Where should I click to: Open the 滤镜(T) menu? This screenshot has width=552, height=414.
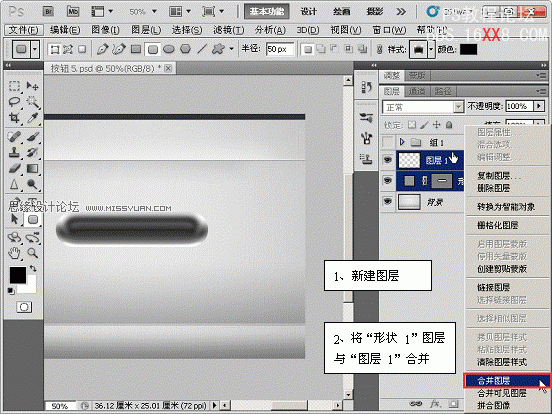[x=228, y=30]
